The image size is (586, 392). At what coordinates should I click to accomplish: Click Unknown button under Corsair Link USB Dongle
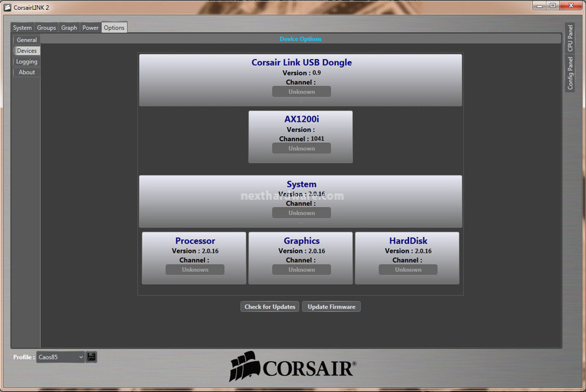pyautogui.click(x=302, y=91)
